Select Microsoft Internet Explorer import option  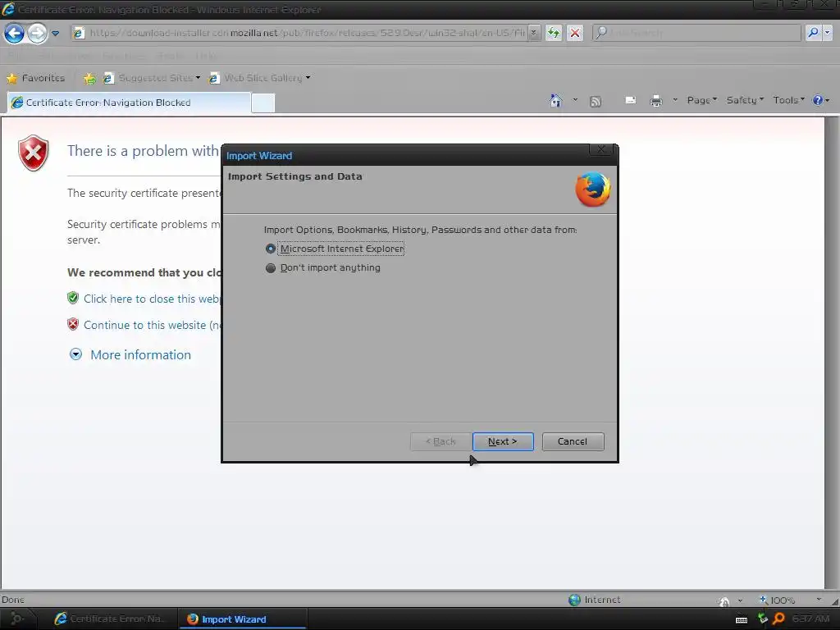click(x=335, y=249)
